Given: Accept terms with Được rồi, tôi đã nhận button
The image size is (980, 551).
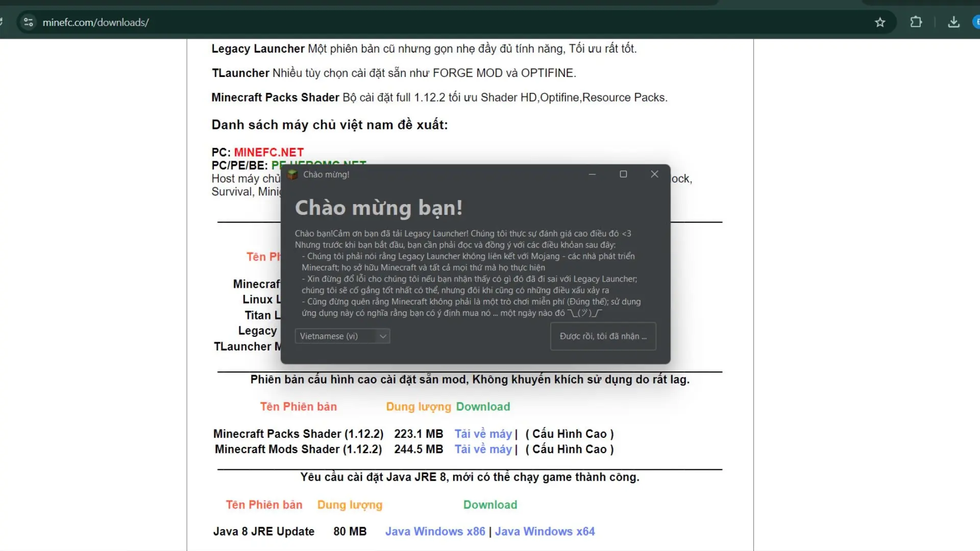Looking at the screenshot, I should pyautogui.click(x=603, y=336).
